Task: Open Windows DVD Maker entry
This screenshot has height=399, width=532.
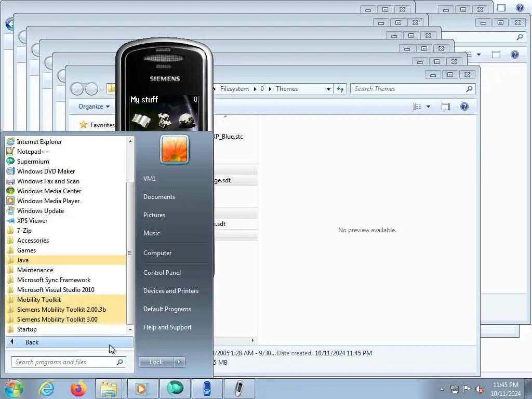Action: coord(66,171)
